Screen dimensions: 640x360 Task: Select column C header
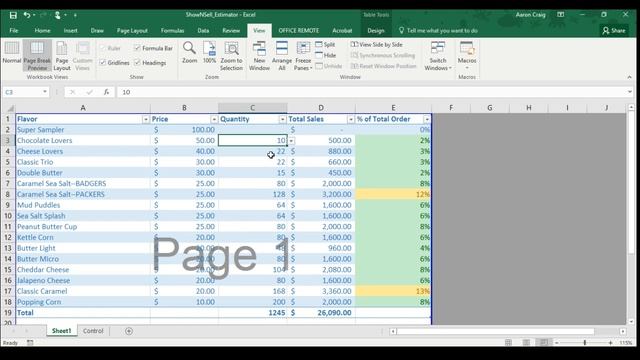coord(252,108)
